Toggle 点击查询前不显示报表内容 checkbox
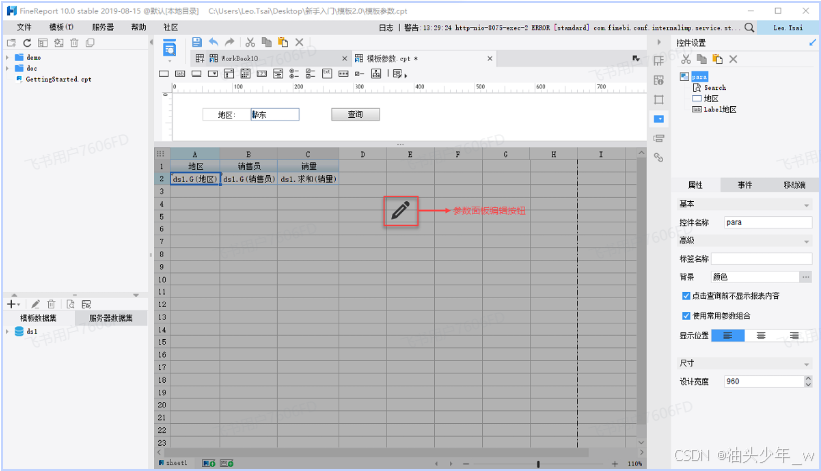 pyautogui.click(x=686, y=296)
